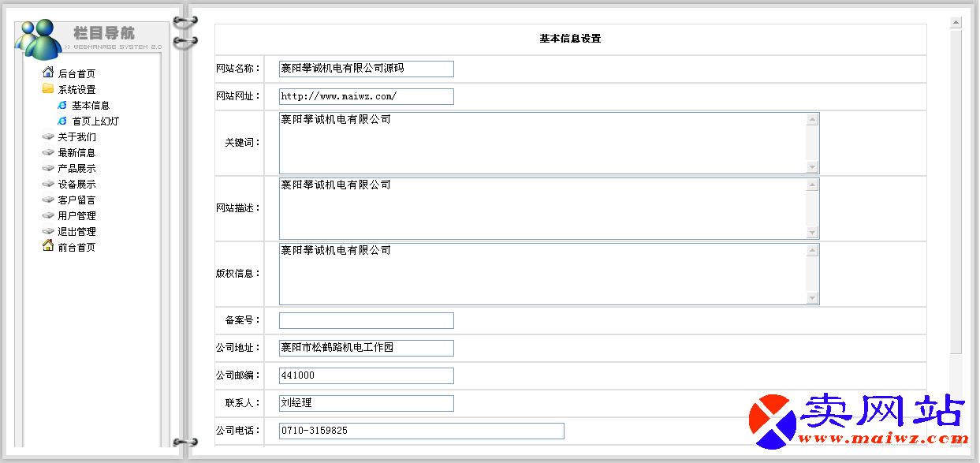Click the house icon beside 前台首页

pyautogui.click(x=48, y=246)
